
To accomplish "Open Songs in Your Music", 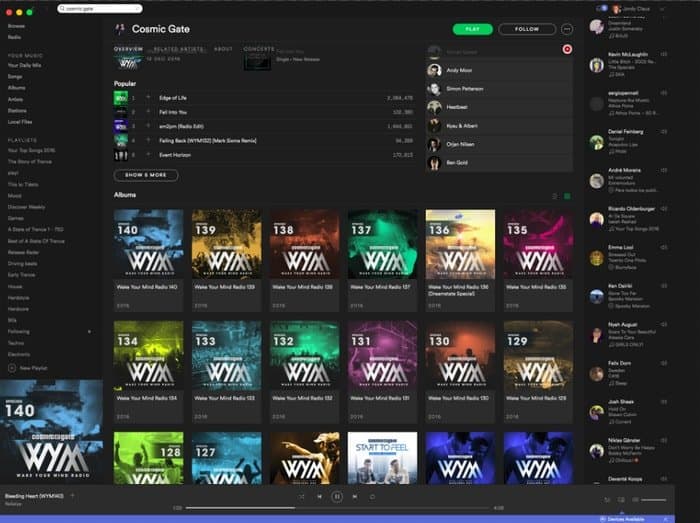I will 15,76.
